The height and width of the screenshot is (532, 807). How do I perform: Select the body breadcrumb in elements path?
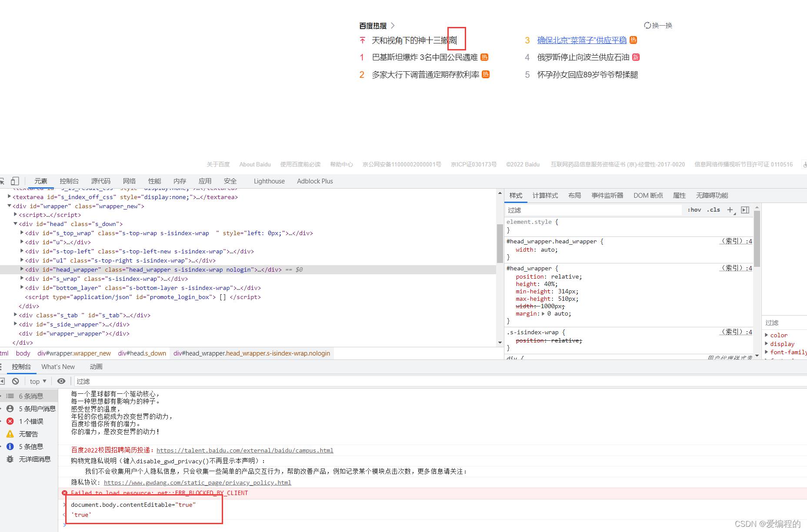(x=23, y=353)
